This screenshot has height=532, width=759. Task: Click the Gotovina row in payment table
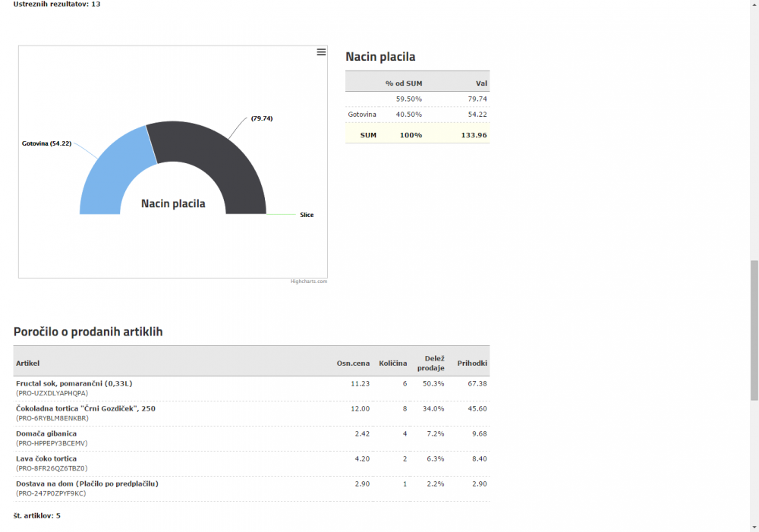coord(363,115)
